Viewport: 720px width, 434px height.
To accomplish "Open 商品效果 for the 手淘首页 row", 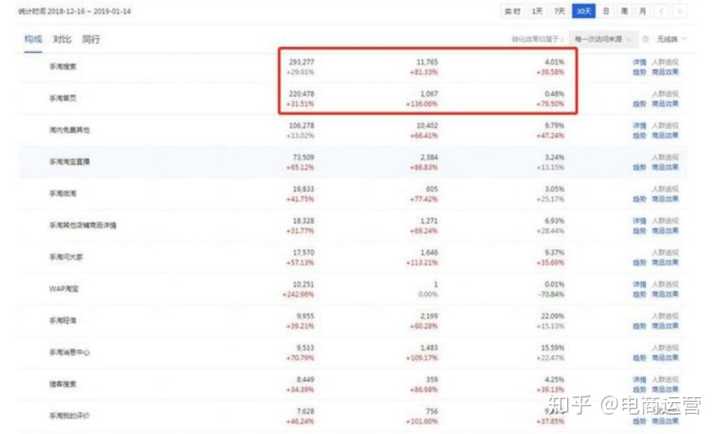I will tap(665, 104).
